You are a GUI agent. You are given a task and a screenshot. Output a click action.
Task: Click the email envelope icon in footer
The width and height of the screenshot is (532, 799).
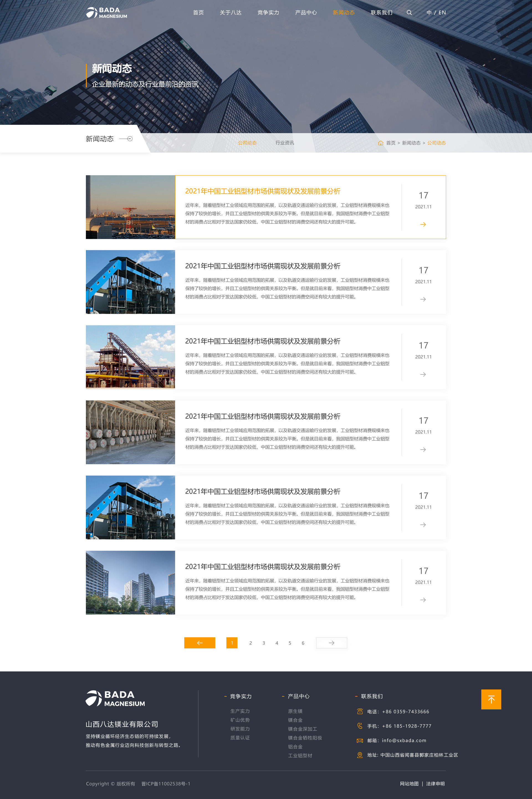[x=360, y=740]
